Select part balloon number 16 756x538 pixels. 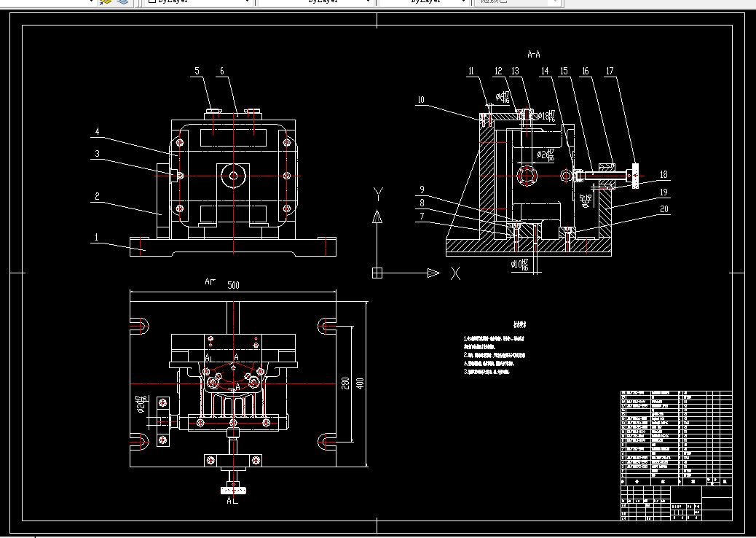point(585,71)
